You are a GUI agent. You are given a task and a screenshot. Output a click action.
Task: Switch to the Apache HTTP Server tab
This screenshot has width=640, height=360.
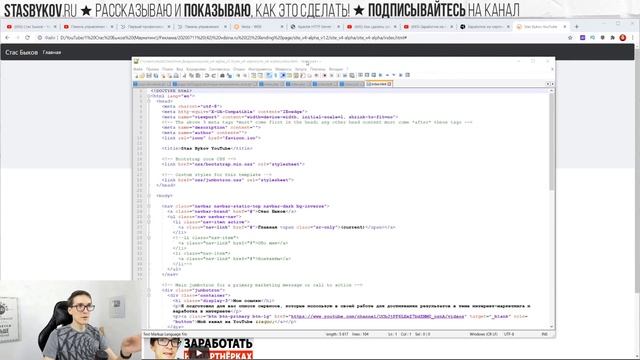314,27
